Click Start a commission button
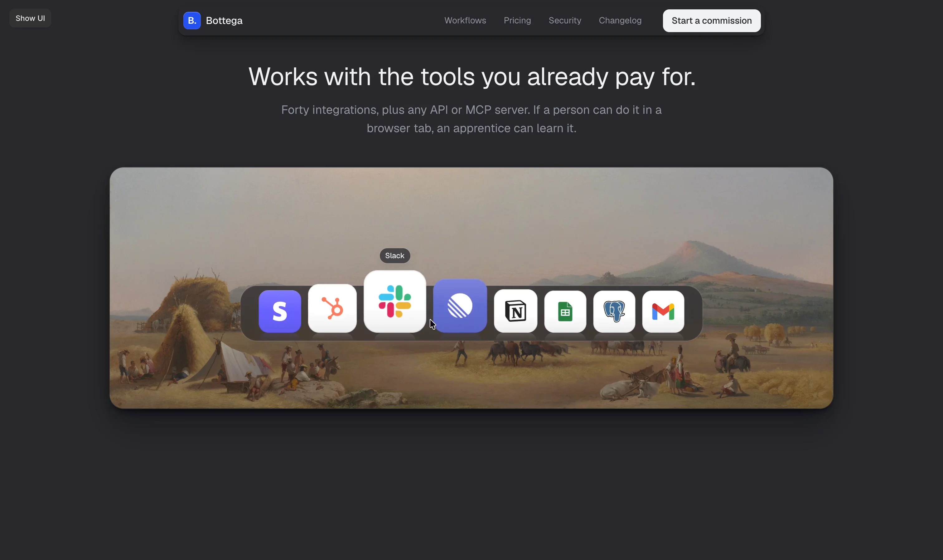Screen dimensions: 943x560 click(x=711, y=21)
